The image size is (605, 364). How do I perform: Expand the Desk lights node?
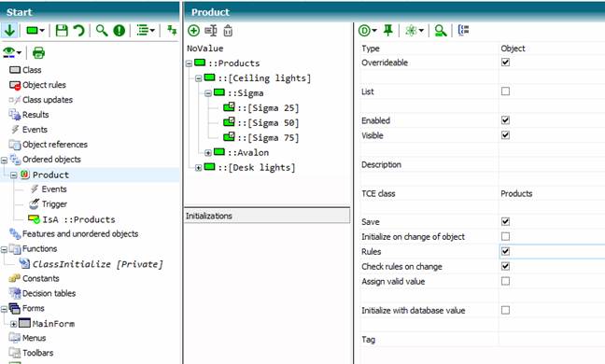point(198,168)
